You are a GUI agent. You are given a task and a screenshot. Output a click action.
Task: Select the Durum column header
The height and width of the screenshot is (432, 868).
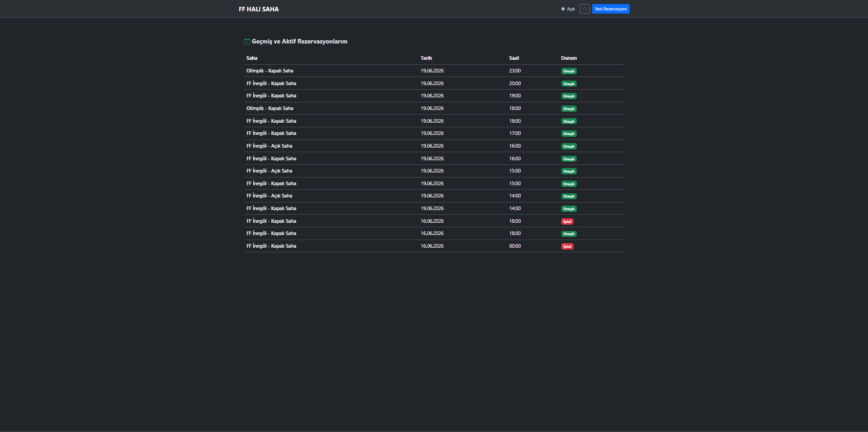[x=569, y=58]
